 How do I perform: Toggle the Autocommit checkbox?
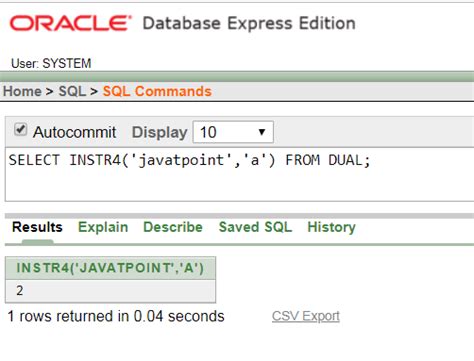(x=20, y=129)
